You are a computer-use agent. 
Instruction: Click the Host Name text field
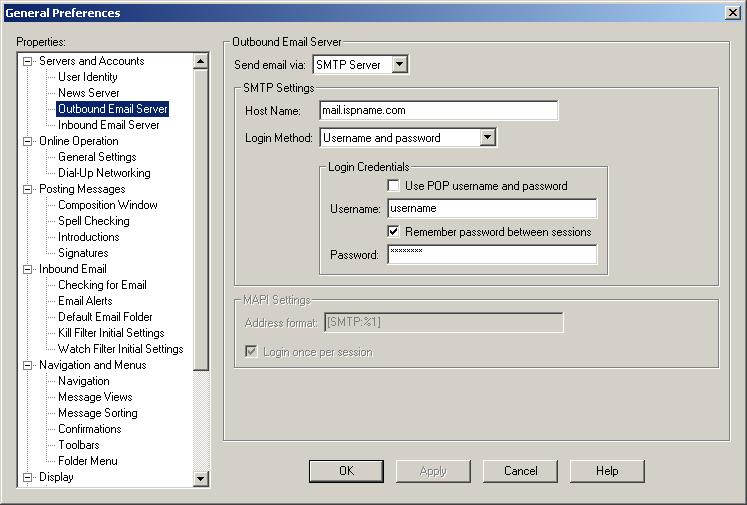[x=438, y=110]
